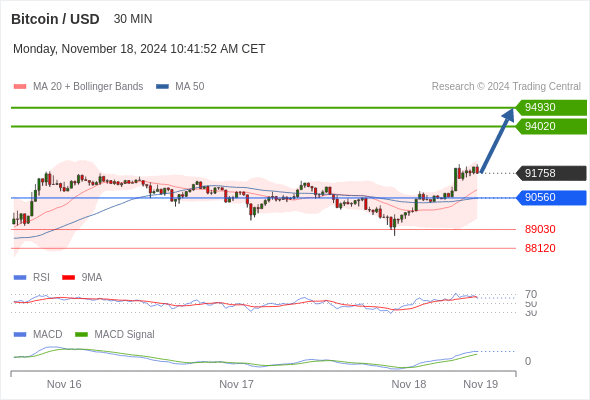The height and width of the screenshot is (400, 590).
Task: Click the MA 50 legend color swatch
Action: pyautogui.click(x=163, y=87)
